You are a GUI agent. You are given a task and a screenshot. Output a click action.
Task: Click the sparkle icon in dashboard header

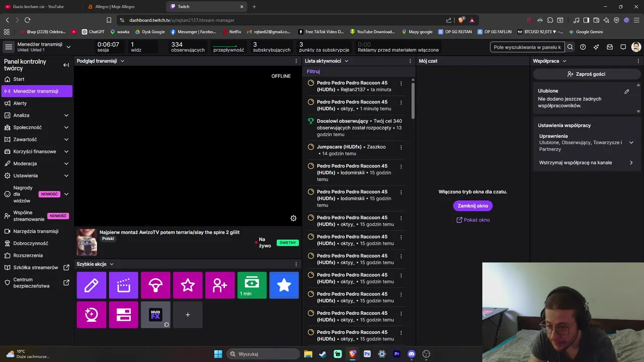(x=596, y=47)
